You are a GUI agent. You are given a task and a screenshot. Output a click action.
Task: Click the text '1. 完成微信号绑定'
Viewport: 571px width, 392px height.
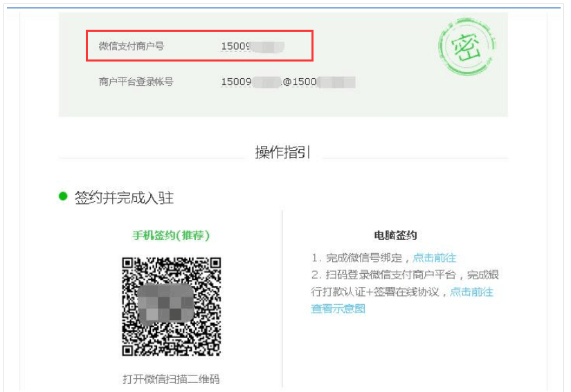pos(356,258)
